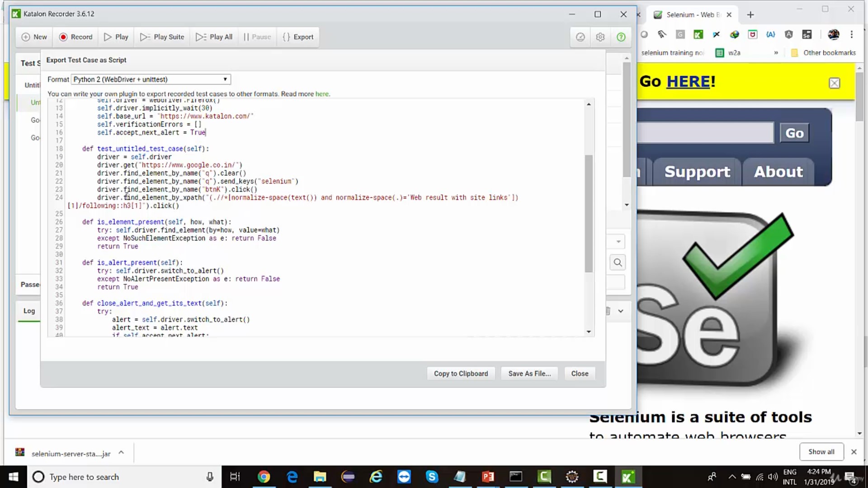Click the microphone icon in taskbar search

210,477
